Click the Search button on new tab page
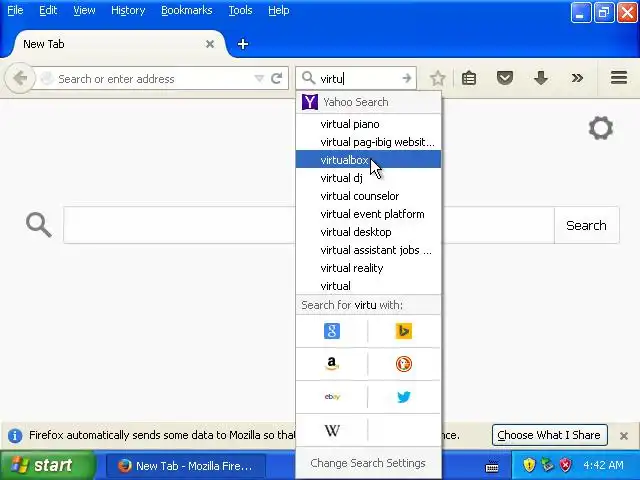Image resolution: width=640 pixels, height=480 pixels. pos(586,225)
